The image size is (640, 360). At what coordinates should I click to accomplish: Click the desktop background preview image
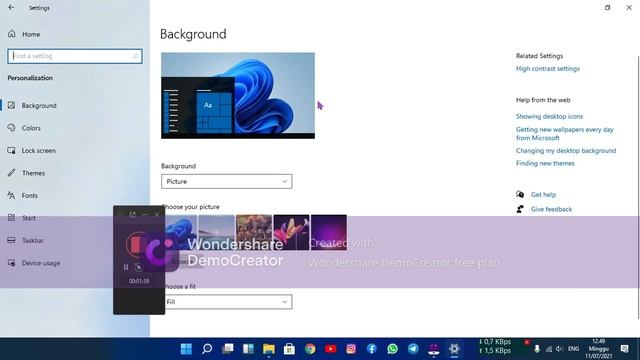tap(238, 96)
